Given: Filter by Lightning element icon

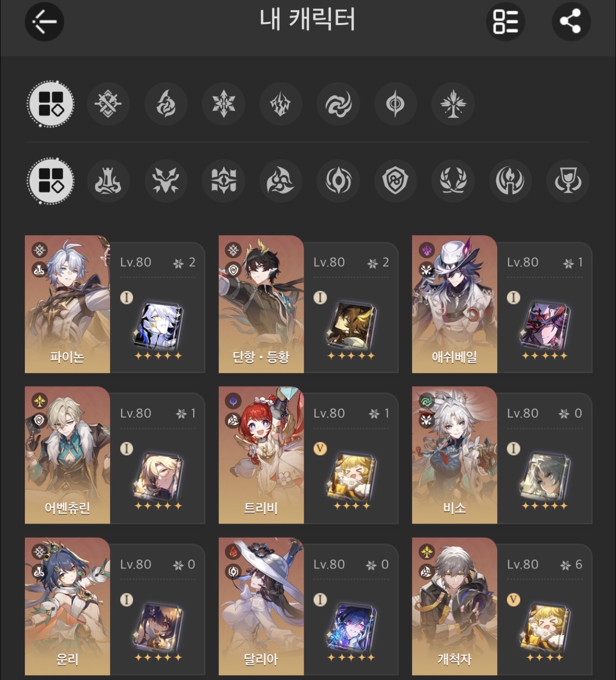Looking at the screenshot, I should click(x=281, y=104).
